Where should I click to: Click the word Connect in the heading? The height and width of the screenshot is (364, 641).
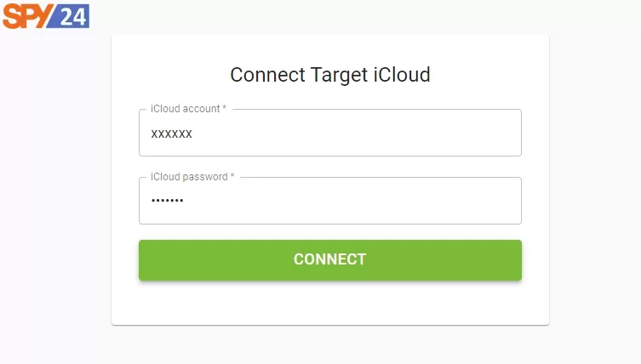pyautogui.click(x=267, y=75)
